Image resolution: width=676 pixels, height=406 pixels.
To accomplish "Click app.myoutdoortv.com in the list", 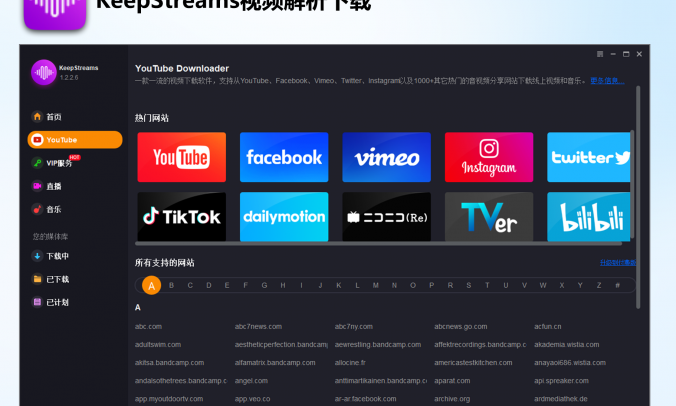I will tap(169, 399).
